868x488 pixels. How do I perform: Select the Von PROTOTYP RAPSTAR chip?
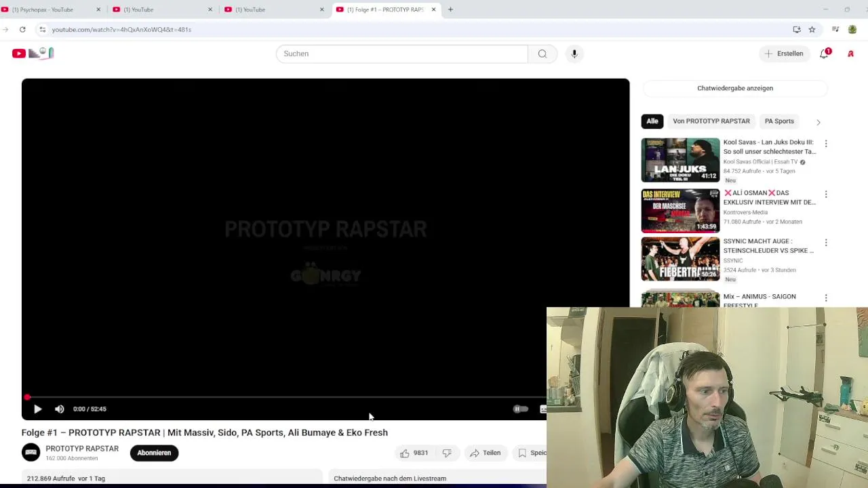(711, 121)
